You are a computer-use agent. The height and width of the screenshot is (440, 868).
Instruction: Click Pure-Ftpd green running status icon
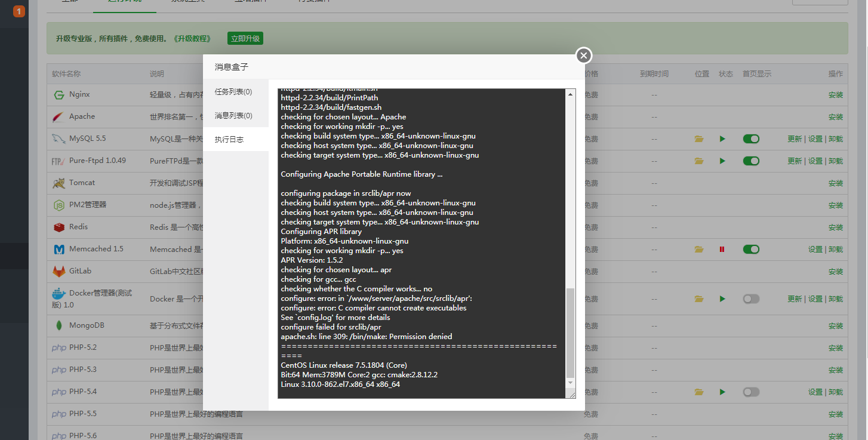pyautogui.click(x=722, y=161)
